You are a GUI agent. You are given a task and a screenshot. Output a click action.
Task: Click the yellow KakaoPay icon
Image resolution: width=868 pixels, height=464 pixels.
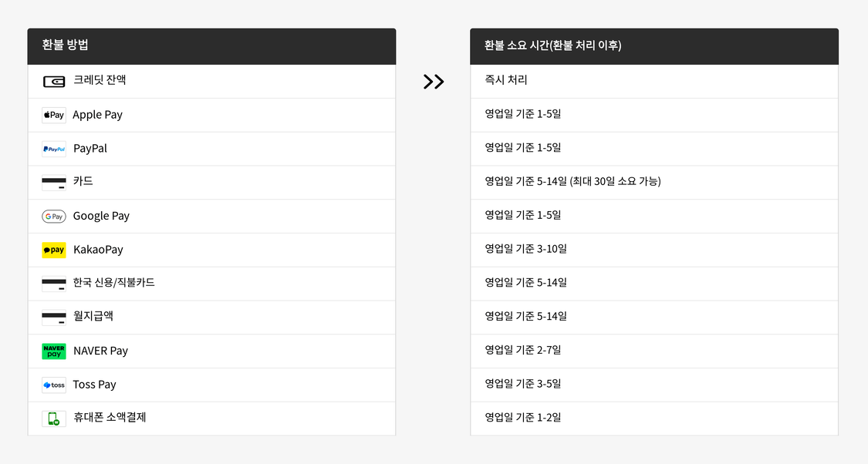tap(54, 250)
